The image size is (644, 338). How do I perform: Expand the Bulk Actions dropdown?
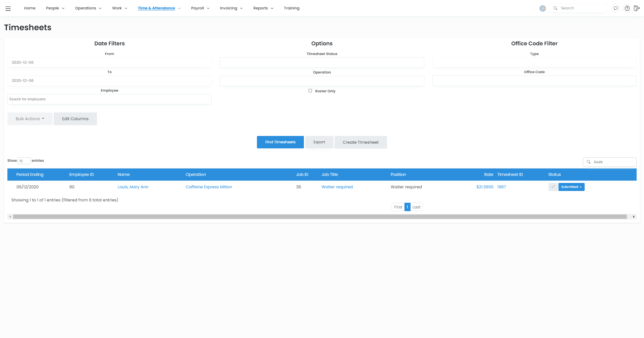[30, 119]
